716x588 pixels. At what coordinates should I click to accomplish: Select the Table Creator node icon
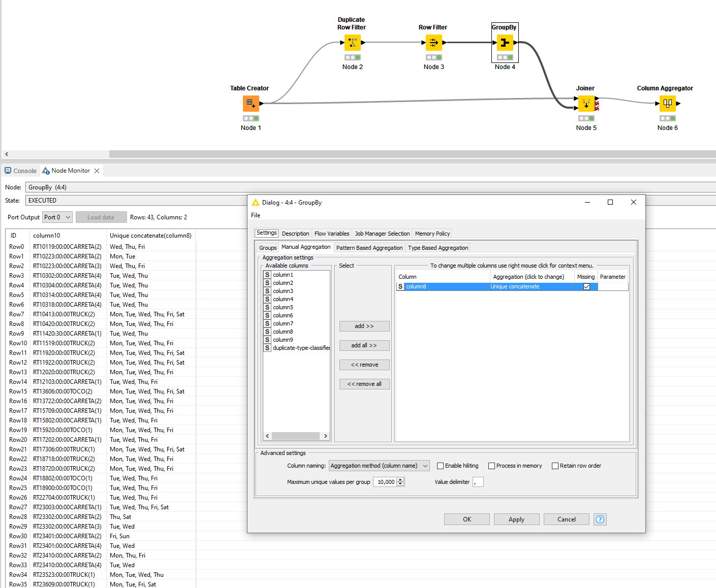point(251,103)
